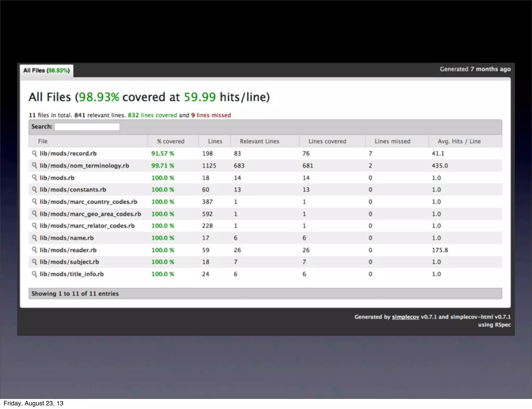Viewport: 532px width, 409px height.
Task: Click magnifier icon beside lib/mods/record.rb
Action: [x=34, y=153]
